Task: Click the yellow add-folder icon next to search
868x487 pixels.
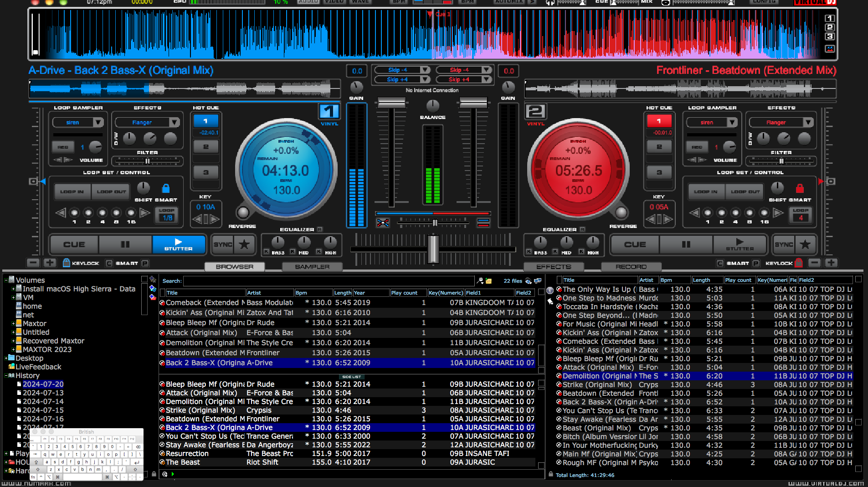Action: tap(488, 281)
